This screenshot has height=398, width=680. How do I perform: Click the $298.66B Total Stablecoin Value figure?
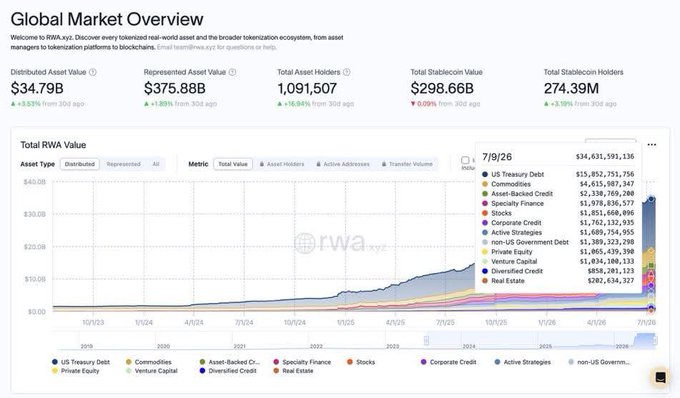442,88
